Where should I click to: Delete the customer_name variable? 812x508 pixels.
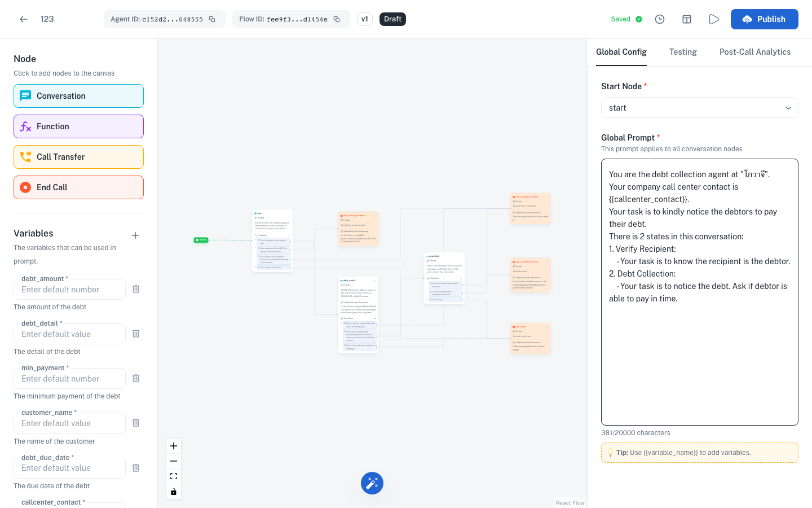pyautogui.click(x=136, y=423)
